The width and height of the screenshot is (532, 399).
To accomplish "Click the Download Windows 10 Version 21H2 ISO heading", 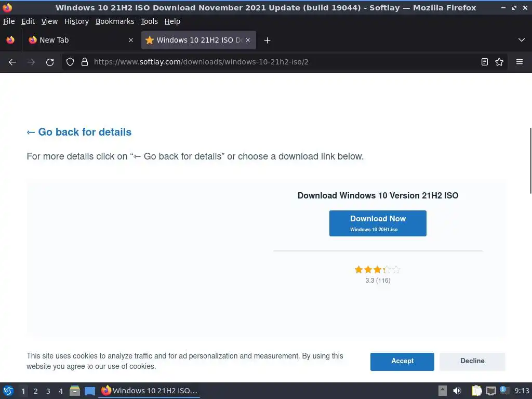I will (x=378, y=196).
